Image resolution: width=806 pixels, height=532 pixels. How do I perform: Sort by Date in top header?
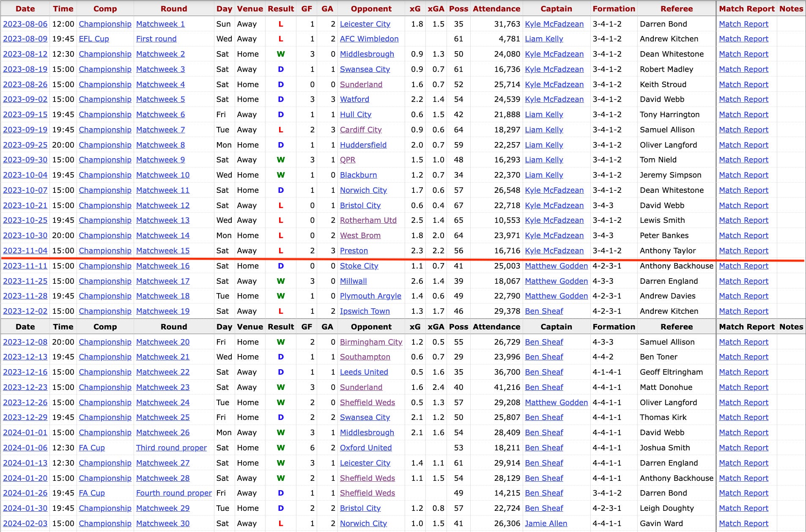[x=25, y=9]
